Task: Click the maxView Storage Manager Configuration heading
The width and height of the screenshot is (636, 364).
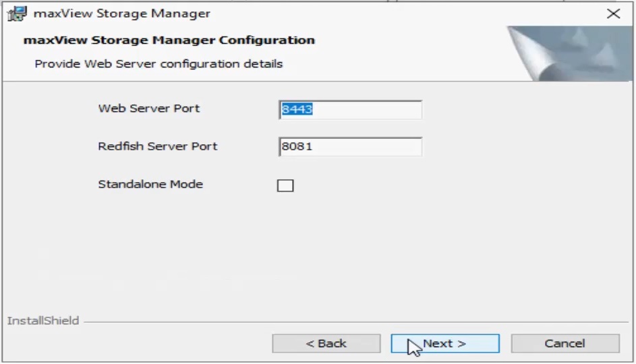Action: point(169,40)
